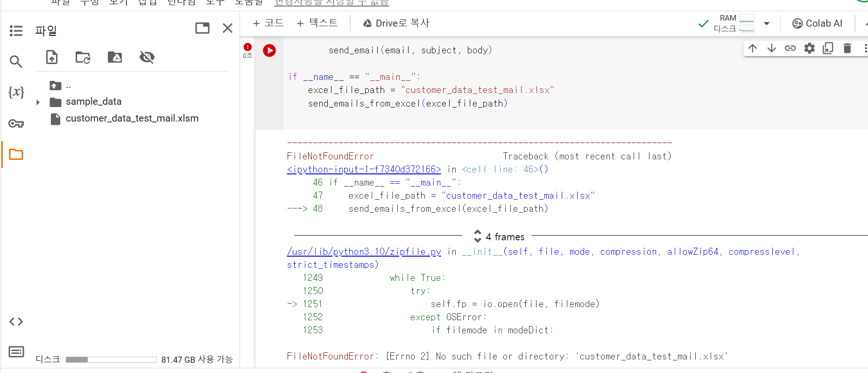The height and width of the screenshot is (373, 868).
Task: Click "Traceback (most recent call last)" text
Action: [x=587, y=156]
